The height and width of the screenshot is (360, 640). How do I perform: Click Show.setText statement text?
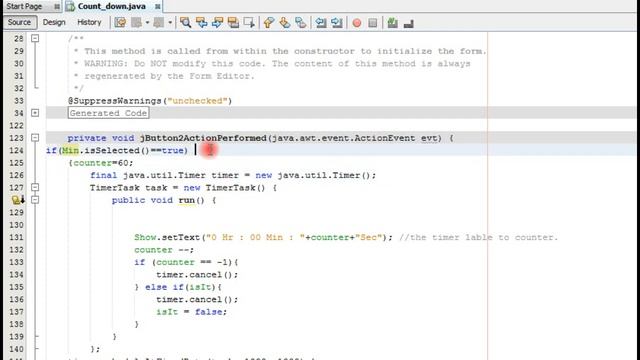tap(263, 237)
